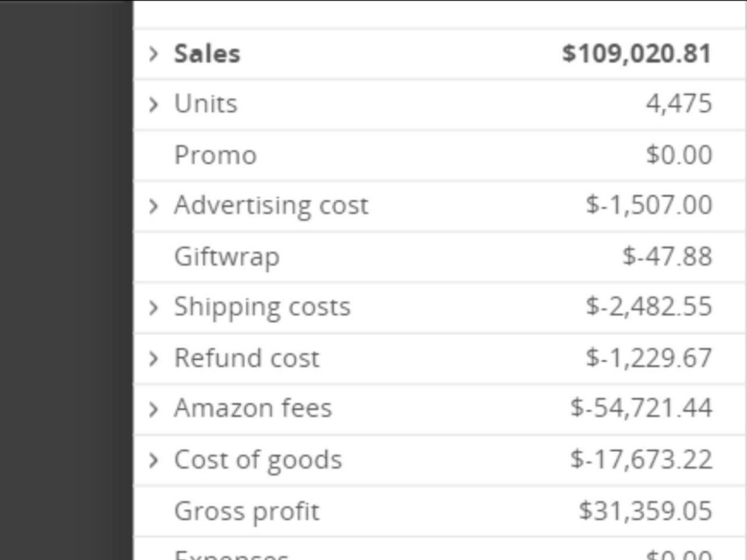Viewport: 747px width, 560px height.
Task: Click the Cost of goods label
Action: [258, 461]
